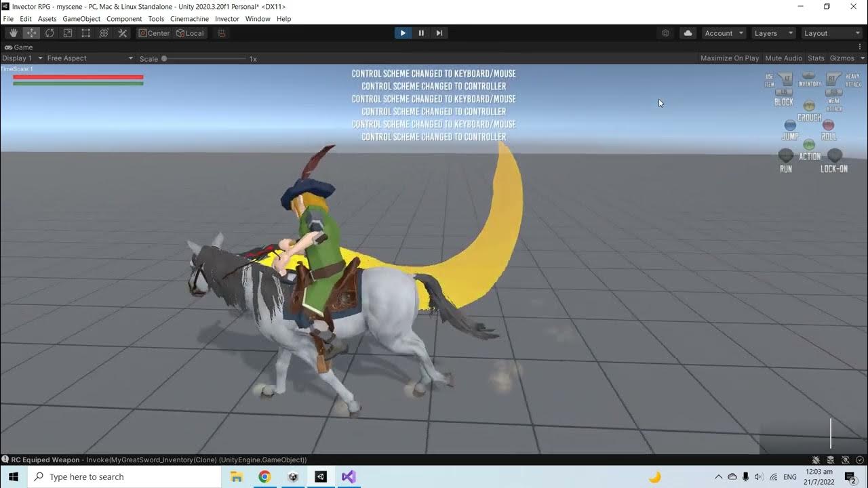Open Chrome from the taskbar
Viewport: 868px width, 488px height.
tap(264, 476)
